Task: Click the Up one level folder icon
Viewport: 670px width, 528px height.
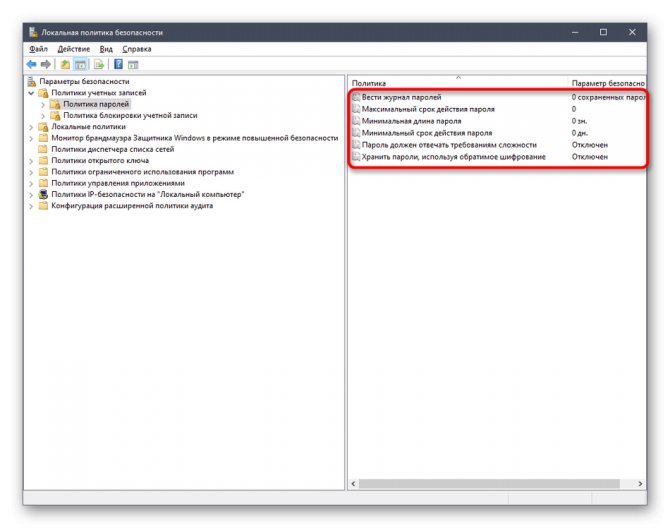Action: coord(65,65)
